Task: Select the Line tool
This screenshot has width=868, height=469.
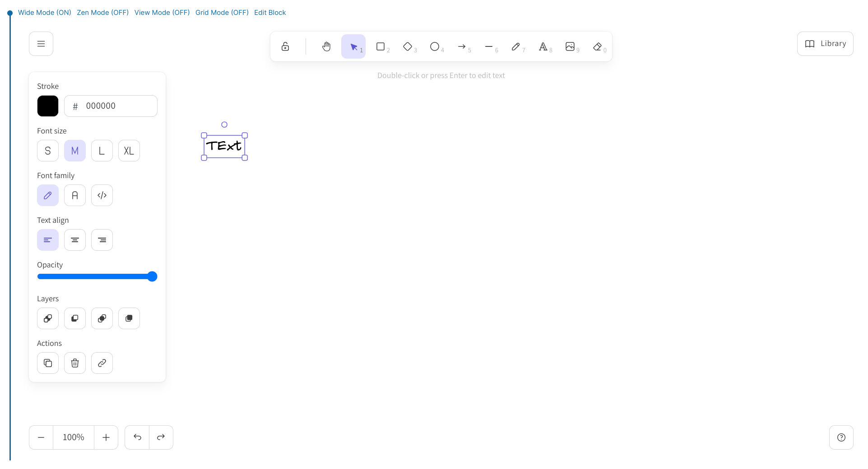Action: click(x=489, y=46)
